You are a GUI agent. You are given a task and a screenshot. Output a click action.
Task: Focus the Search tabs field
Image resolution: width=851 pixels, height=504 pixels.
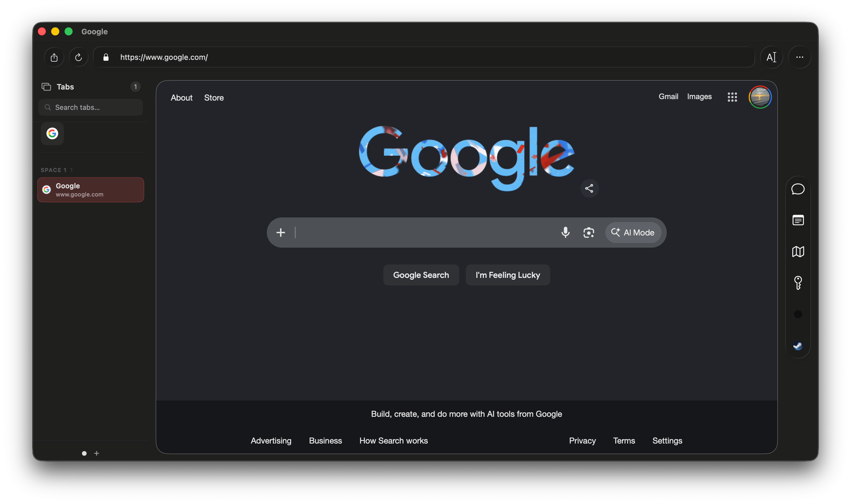pos(91,107)
